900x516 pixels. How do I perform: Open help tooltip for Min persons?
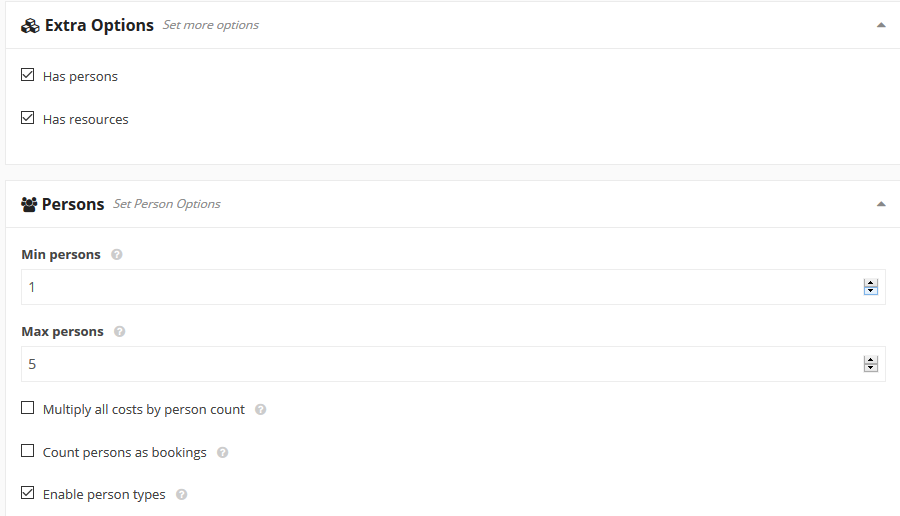(x=117, y=254)
